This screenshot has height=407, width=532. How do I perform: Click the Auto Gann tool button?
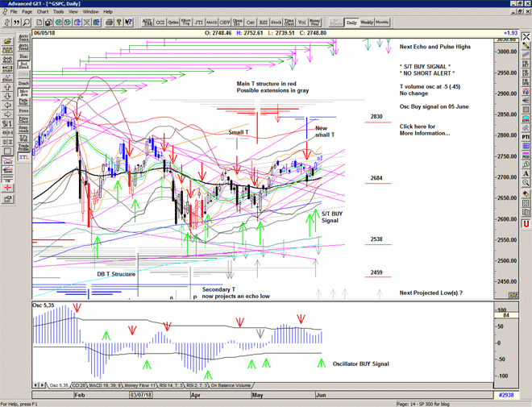point(23,39)
